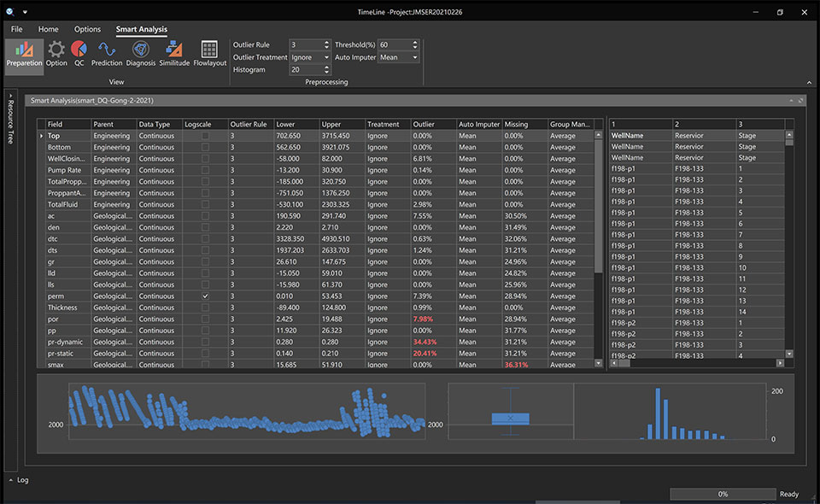Sort by the Missing column header
Viewport: 820px width, 504px height.
tap(525, 125)
